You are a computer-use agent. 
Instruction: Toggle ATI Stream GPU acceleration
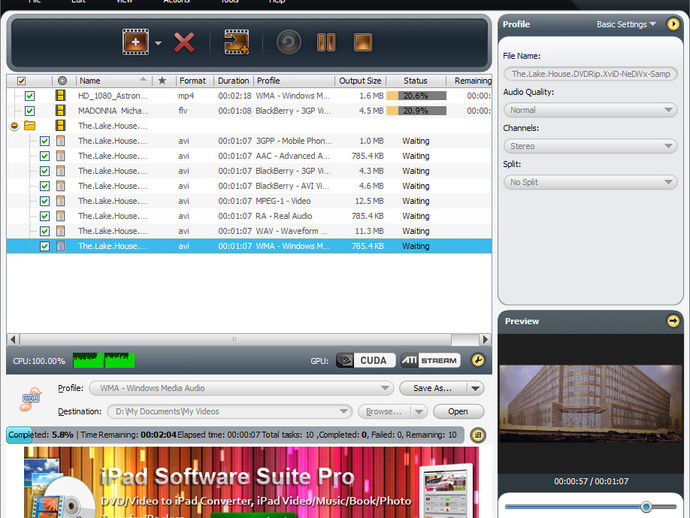[x=430, y=360]
